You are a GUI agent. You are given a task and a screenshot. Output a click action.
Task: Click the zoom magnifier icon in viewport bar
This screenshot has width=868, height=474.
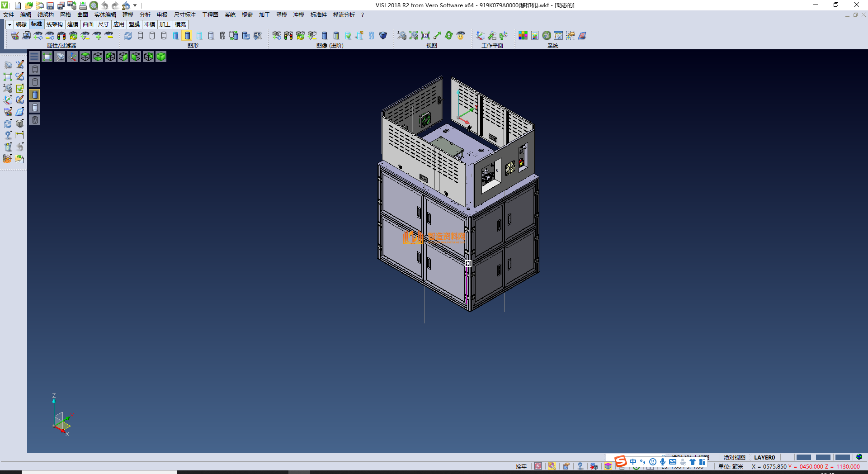[x=60, y=57]
